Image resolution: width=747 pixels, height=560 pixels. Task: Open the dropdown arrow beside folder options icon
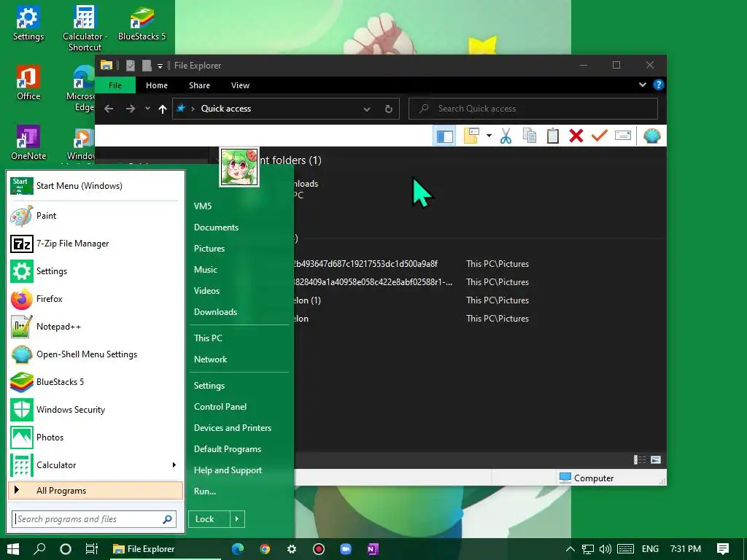[489, 136]
